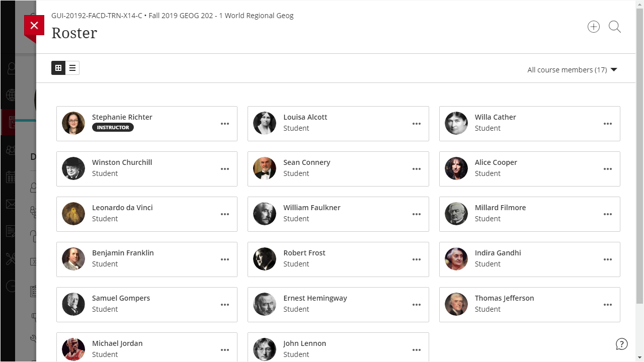Click Benjamin Franklin's avatar photo
Screen dimensions: 644x362
click(x=73, y=259)
